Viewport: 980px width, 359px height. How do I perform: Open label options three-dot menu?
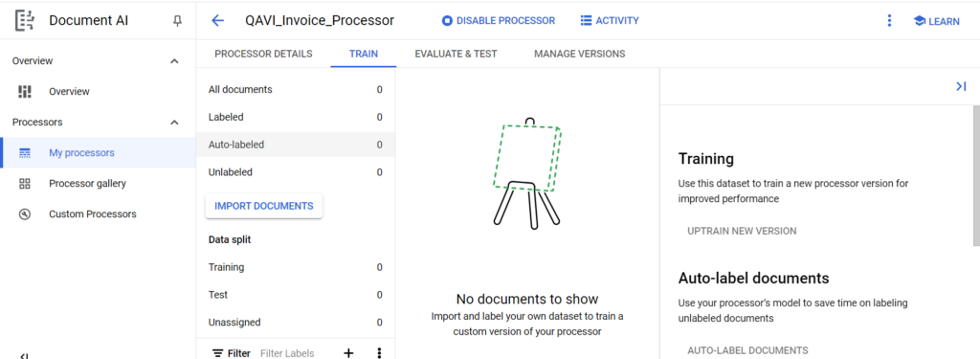tap(379, 353)
